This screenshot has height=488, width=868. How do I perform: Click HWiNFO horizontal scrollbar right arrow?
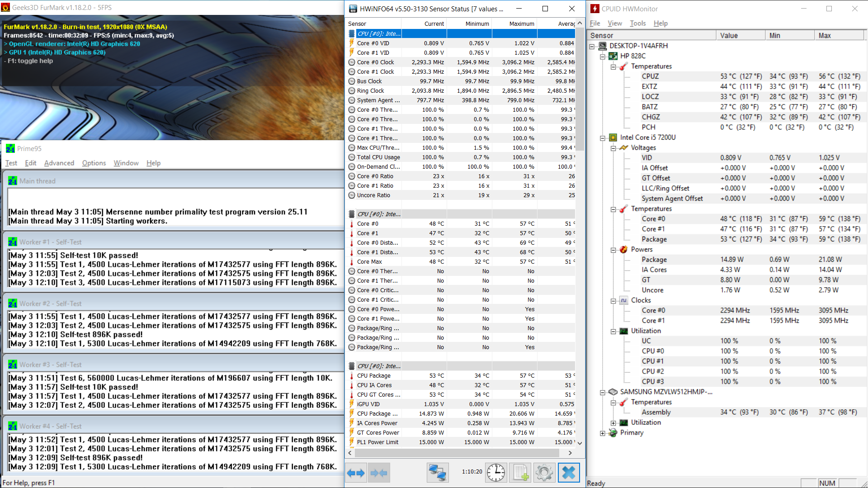tap(570, 453)
